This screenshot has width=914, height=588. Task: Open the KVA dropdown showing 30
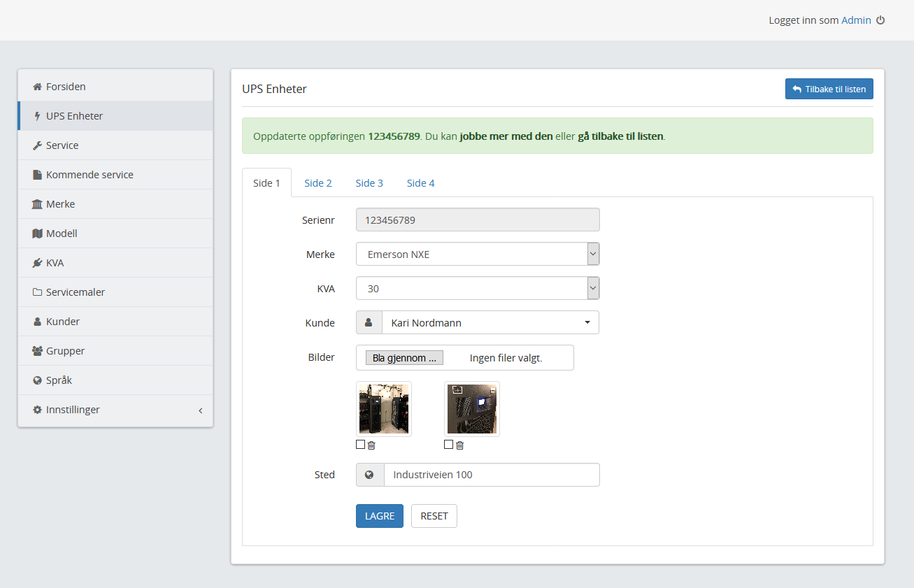tap(478, 288)
